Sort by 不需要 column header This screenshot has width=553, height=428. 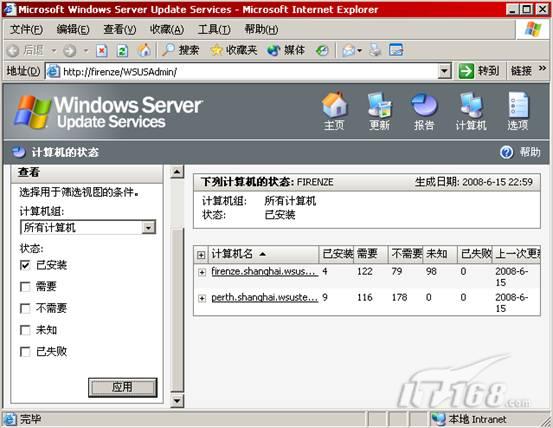(x=406, y=254)
